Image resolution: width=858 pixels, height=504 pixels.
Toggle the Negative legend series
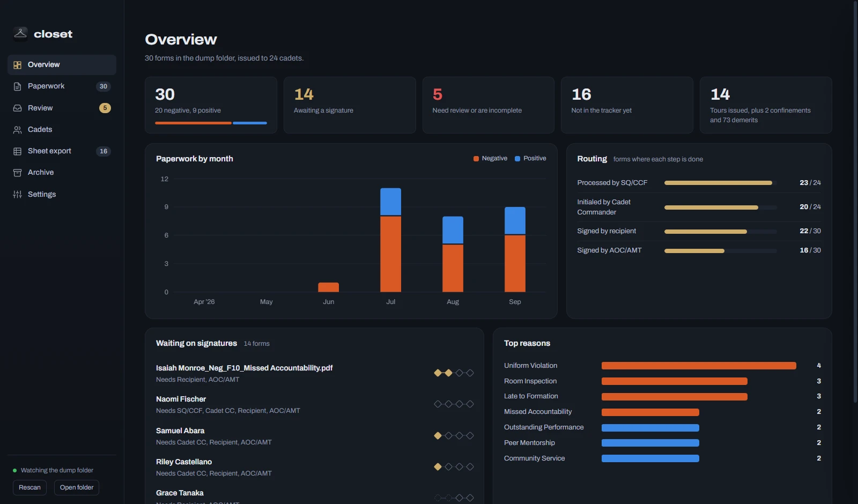coord(490,158)
